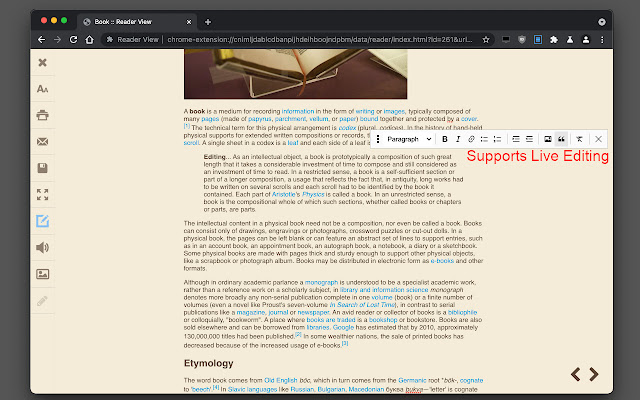Open the font size settings in sidebar
The image size is (640, 400).
42,89
